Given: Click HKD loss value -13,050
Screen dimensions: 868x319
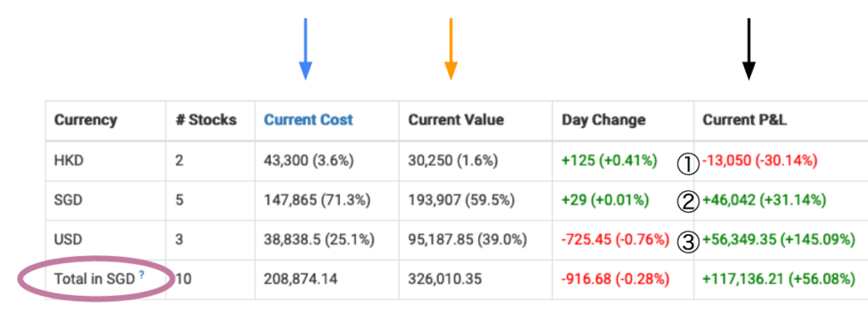Looking at the screenshot, I should tap(726, 160).
